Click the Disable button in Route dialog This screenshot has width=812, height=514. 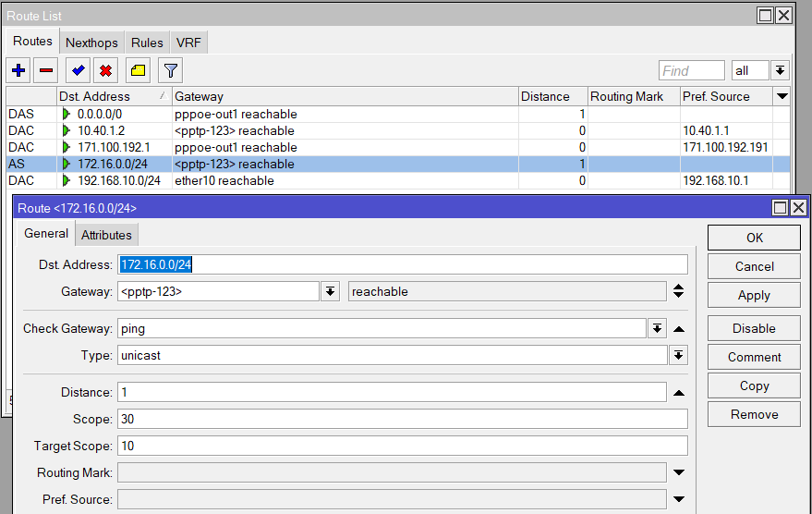pyautogui.click(x=754, y=328)
